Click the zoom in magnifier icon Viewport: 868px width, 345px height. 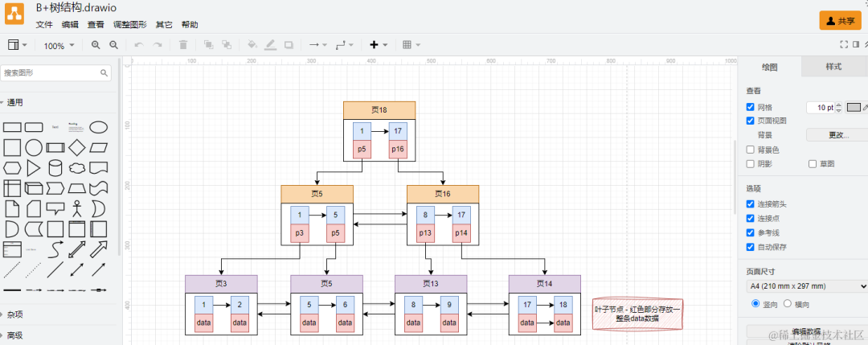click(x=96, y=45)
